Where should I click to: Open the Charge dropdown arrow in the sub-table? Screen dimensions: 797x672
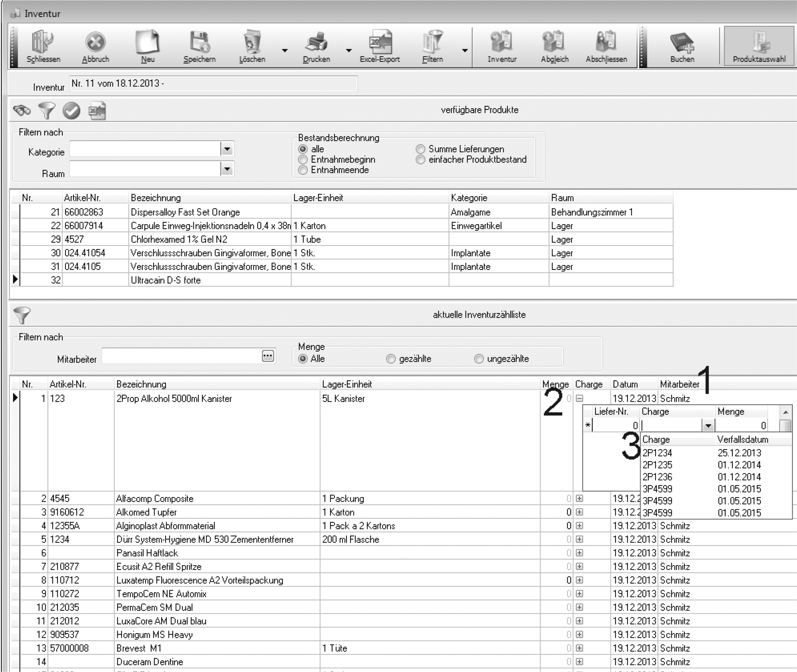(x=708, y=426)
